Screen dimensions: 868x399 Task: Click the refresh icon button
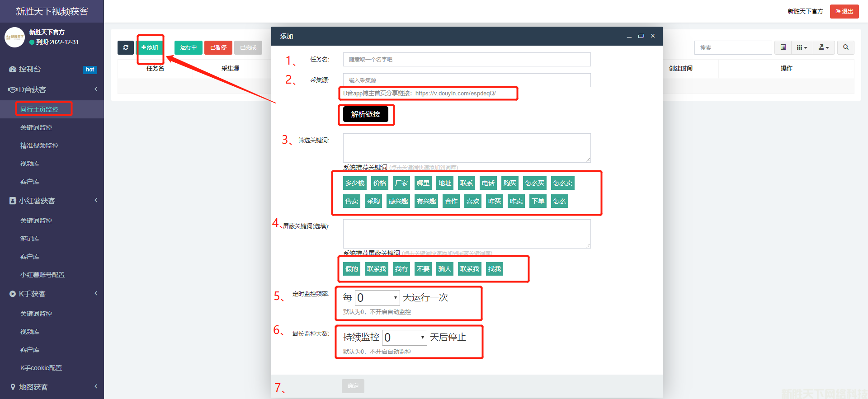coord(125,47)
